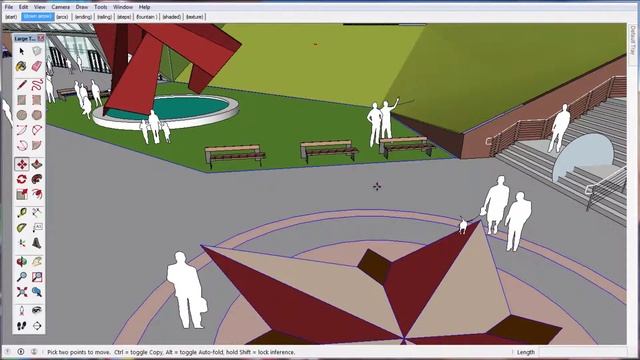Choose the Dimension tool
The width and height of the screenshot is (640, 360).
coord(37,213)
